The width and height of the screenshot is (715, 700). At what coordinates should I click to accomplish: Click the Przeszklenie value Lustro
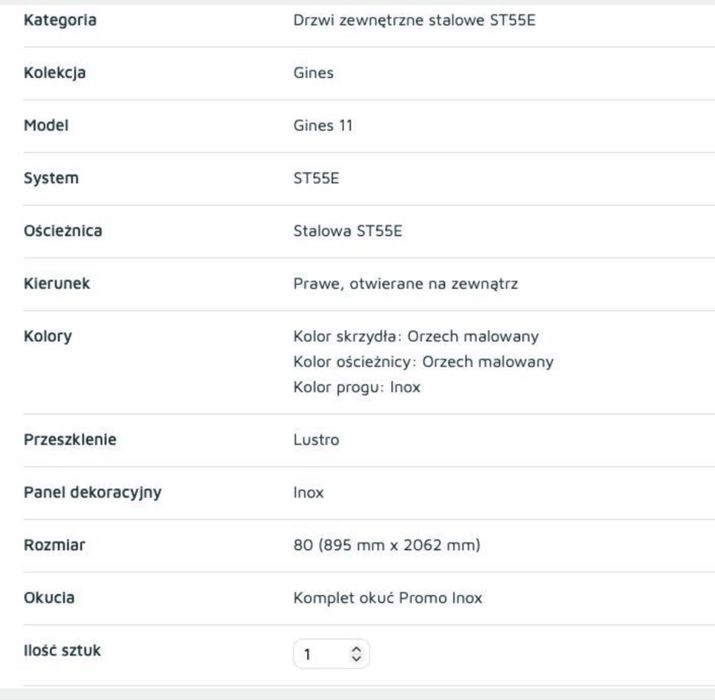tap(316, 440)
